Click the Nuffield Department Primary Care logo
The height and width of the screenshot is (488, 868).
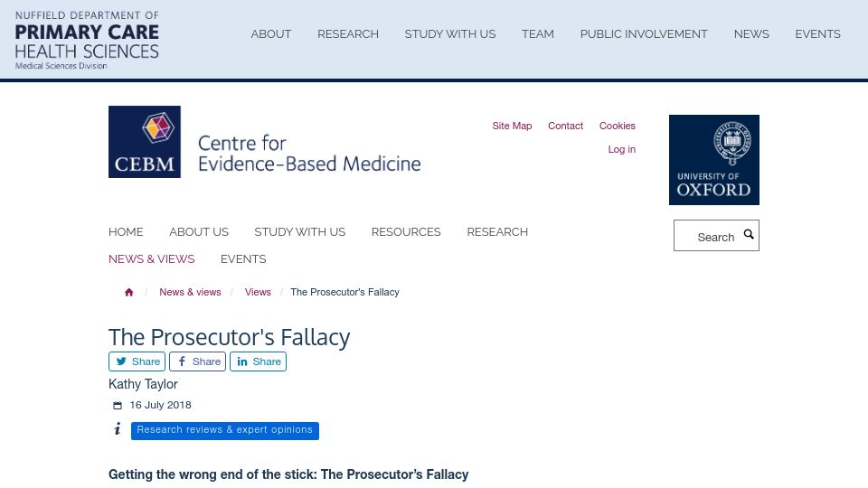(87, 40)
